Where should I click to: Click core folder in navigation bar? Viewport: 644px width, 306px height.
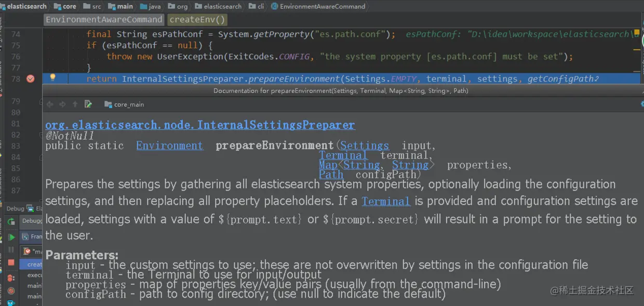[65, 6]
